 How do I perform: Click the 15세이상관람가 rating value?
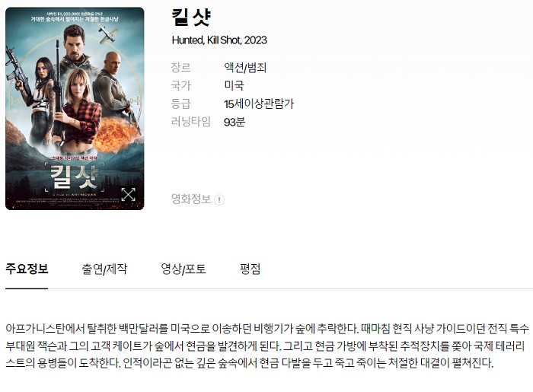coord(259,104)
